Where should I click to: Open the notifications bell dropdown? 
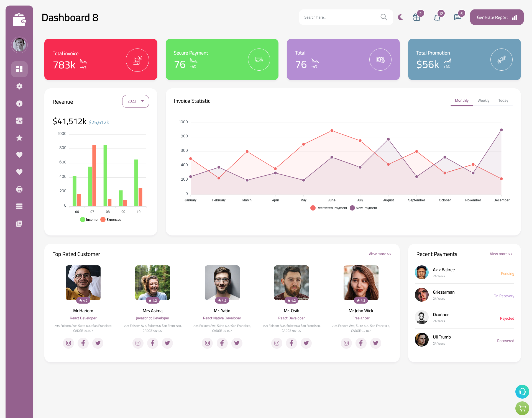437,17
